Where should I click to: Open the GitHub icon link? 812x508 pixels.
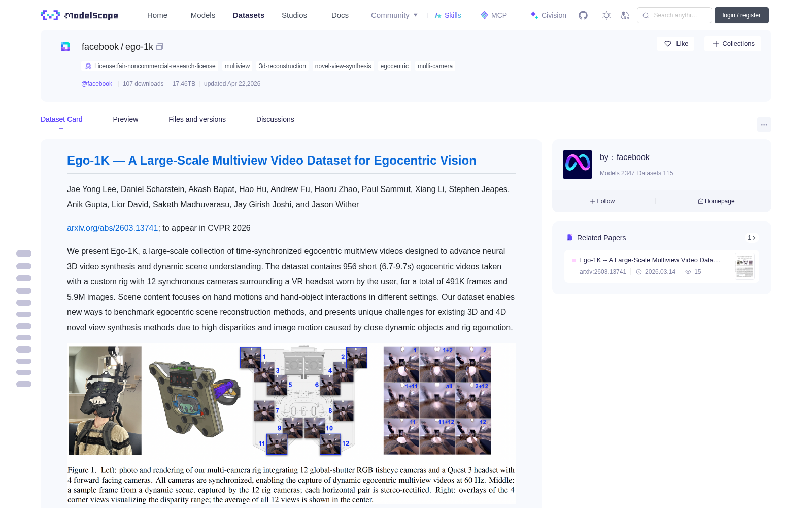point(583,15)
